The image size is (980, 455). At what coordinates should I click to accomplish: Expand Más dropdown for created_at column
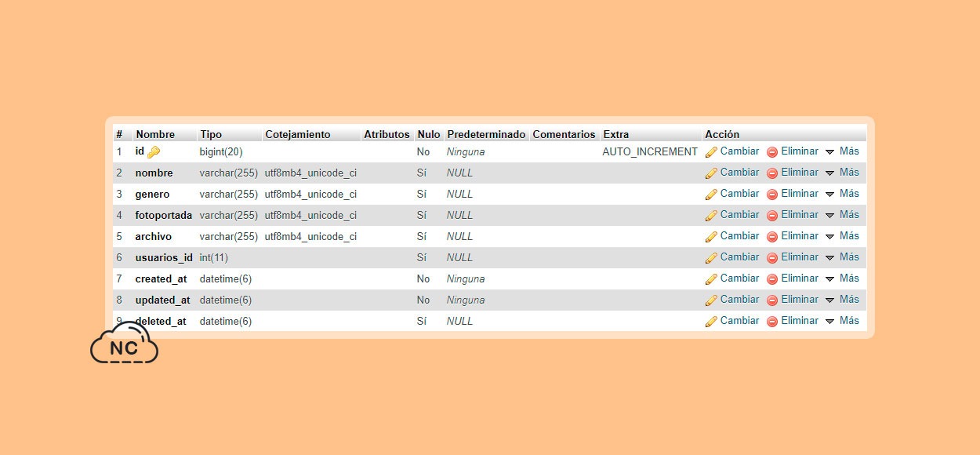tap(842, 278)
